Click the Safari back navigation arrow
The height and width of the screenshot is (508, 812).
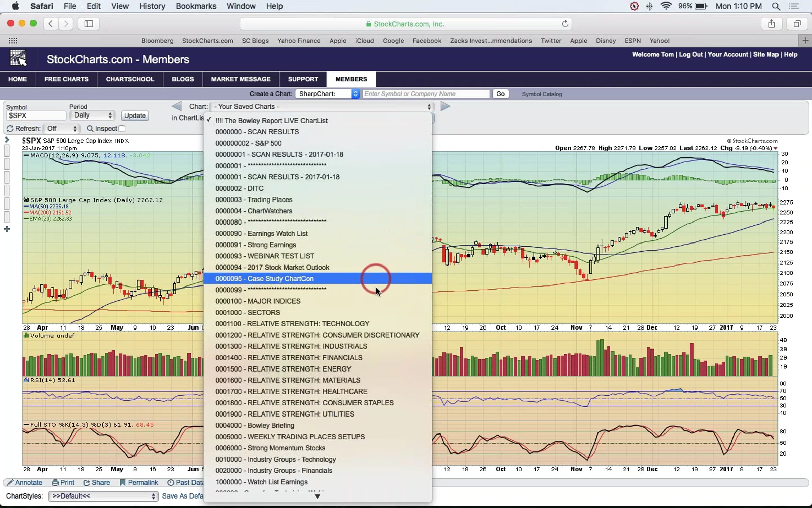(51, 24)
